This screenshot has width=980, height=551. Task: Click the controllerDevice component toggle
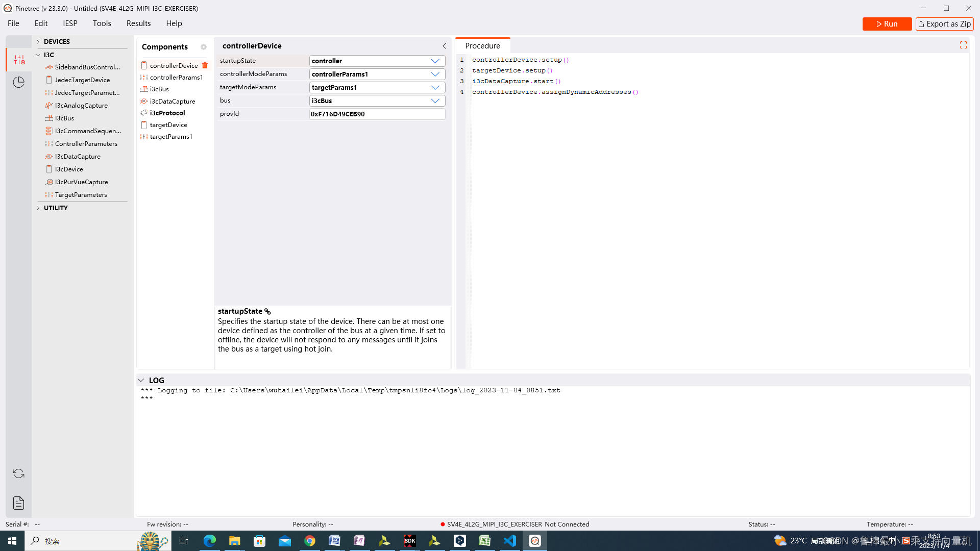tap(144, 65)
